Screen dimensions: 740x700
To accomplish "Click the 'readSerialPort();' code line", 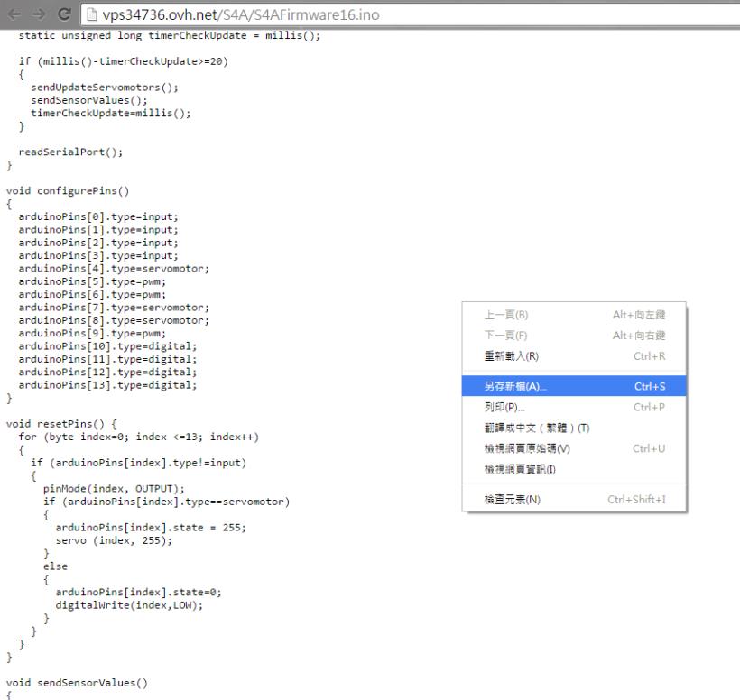I will 70,152.
